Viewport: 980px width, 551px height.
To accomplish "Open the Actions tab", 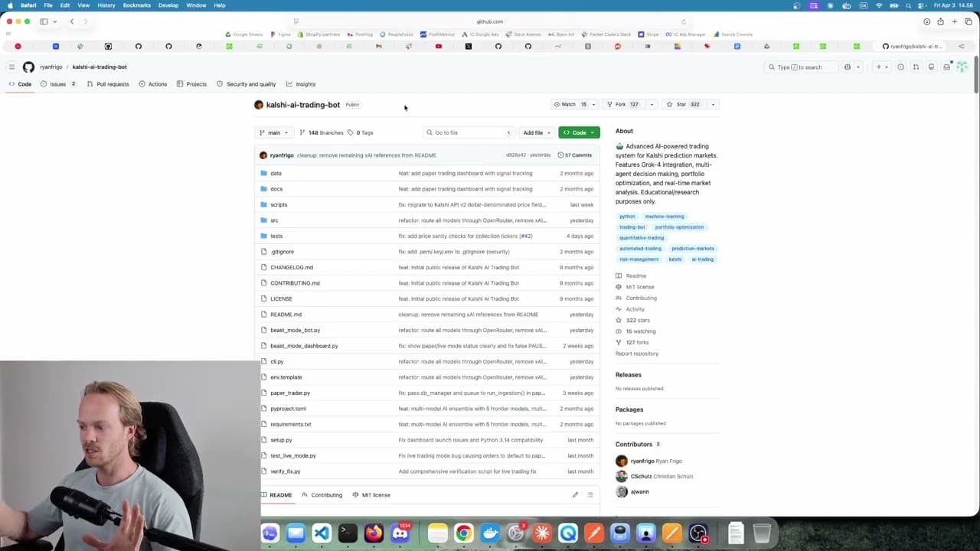I will [153, 84].
